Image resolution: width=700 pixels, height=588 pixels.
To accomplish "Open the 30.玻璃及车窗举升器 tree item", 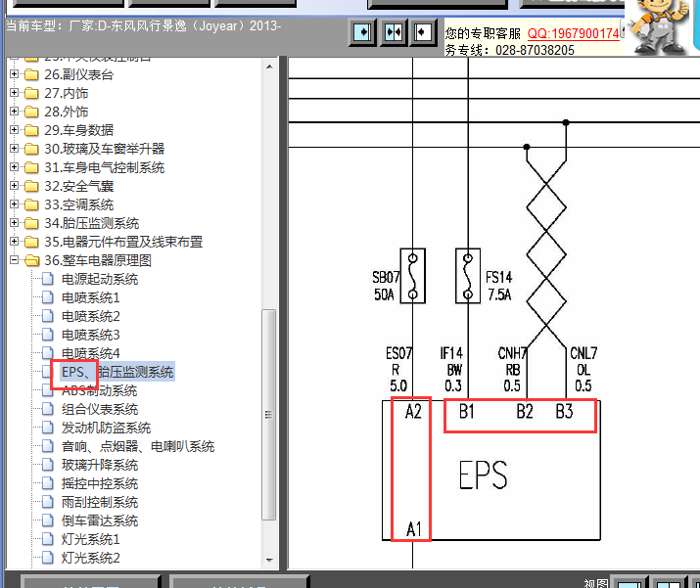I will (x=105, y=149).
